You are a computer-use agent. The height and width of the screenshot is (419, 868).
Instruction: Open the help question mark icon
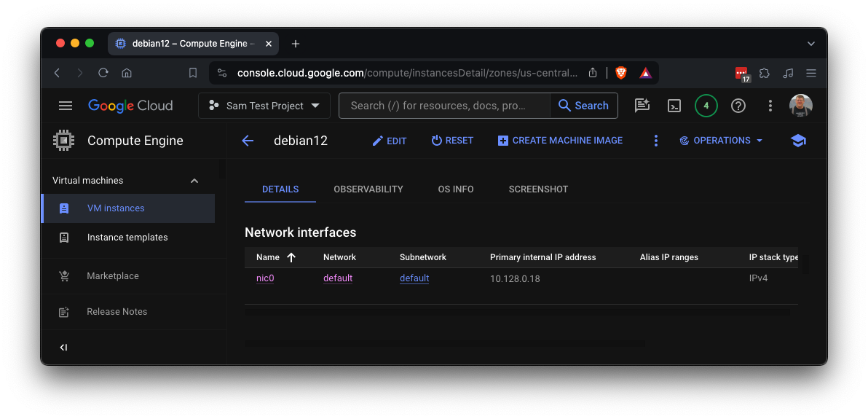(738, 106)
